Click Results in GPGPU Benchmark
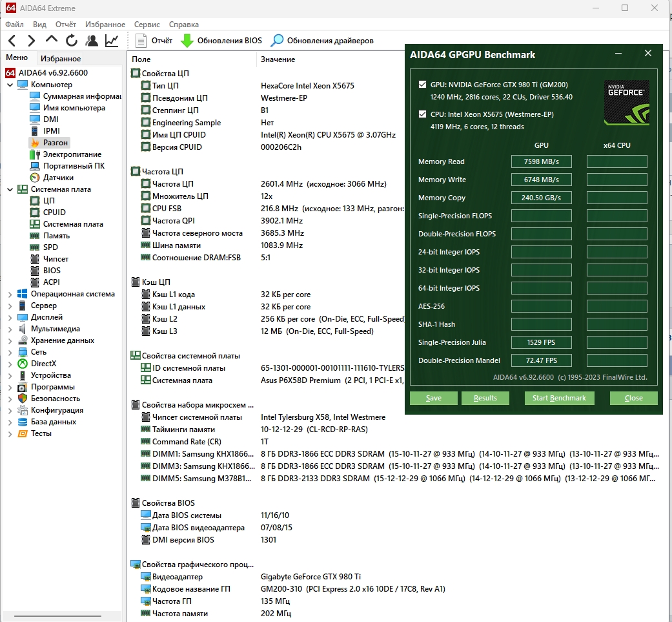The width and height of the screenshot is (672, 622). coord(485,398)
